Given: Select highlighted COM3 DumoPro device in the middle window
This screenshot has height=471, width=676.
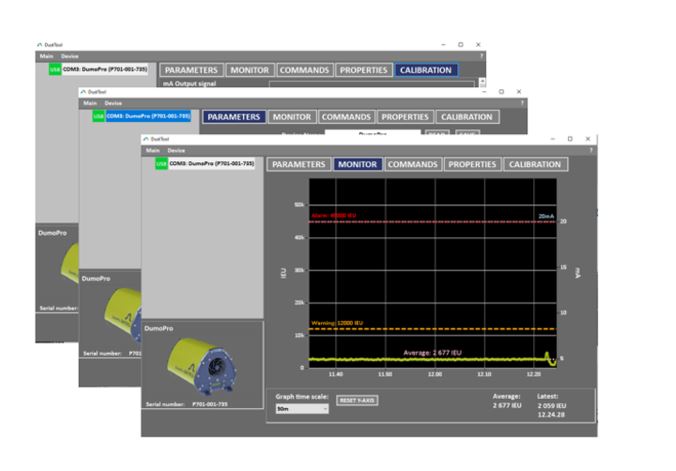Looking at the screenshot, I should point(148,116).
